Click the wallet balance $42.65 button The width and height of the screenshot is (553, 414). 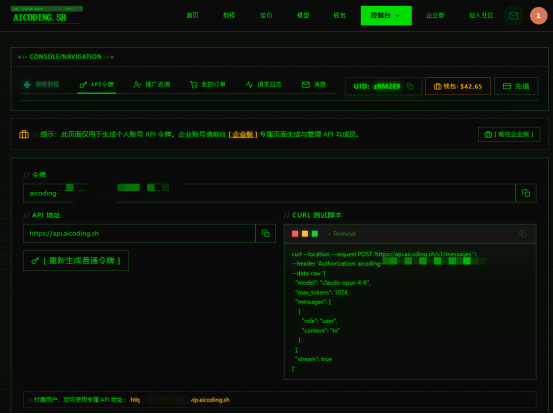tap(458, 86)
